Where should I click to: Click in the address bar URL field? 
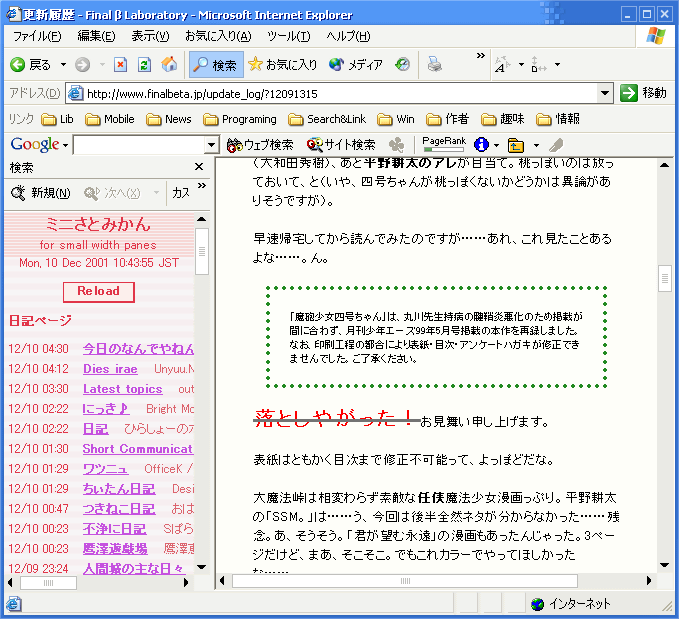click(333, 94)
